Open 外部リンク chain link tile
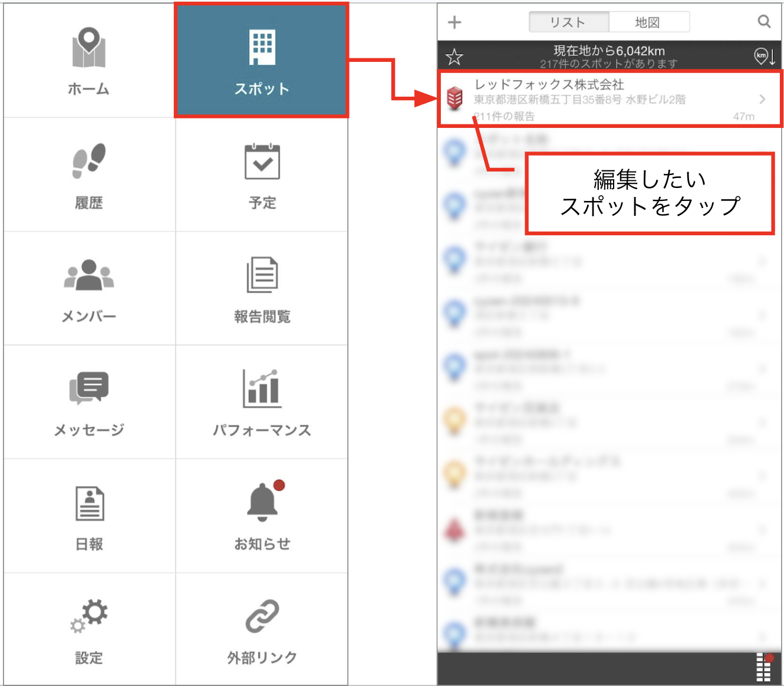This screenshot has width=784, height=686. pos(262,629)
